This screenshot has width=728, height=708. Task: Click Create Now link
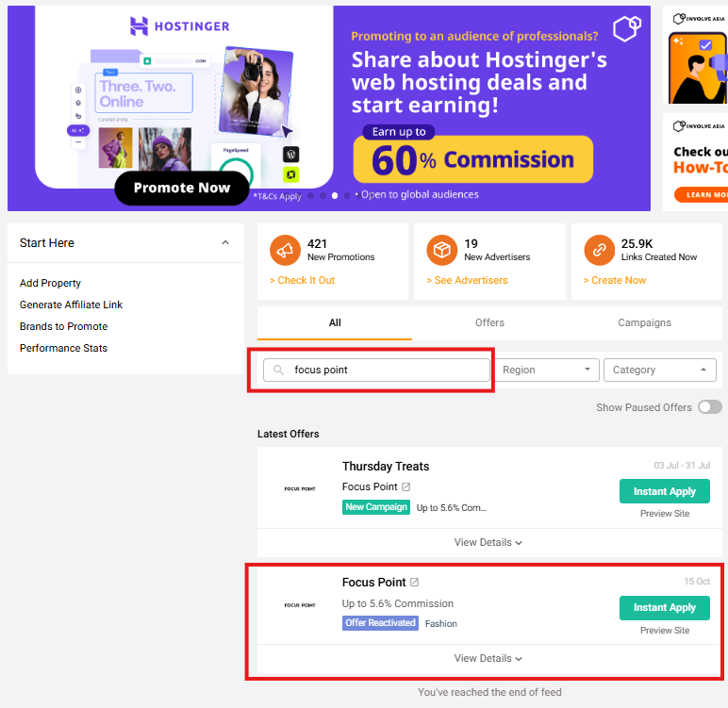tap(615, 280)
